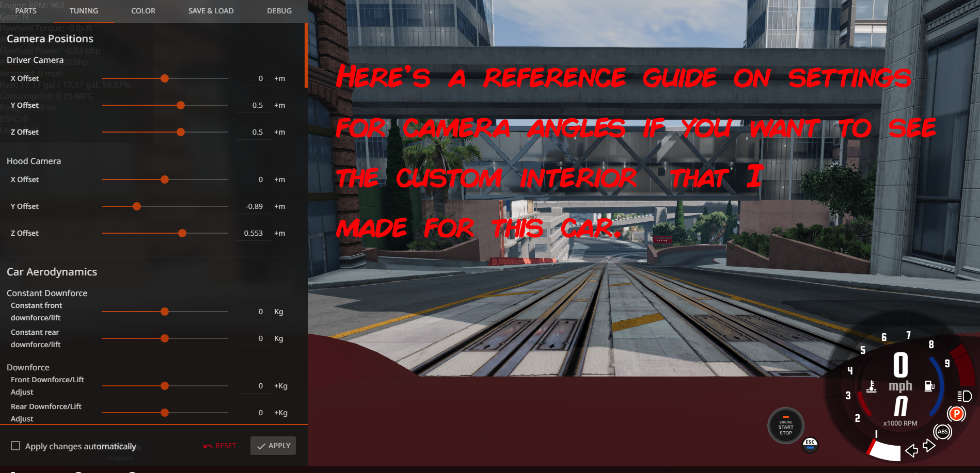Click Constant front downforce/lift slider handle

(x=165, y=312)
